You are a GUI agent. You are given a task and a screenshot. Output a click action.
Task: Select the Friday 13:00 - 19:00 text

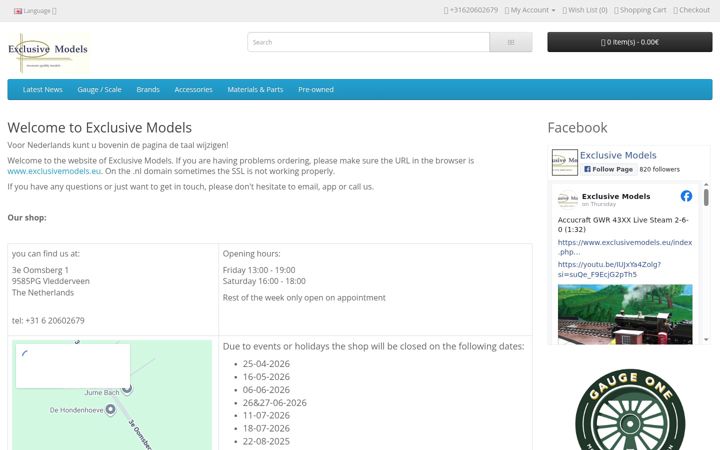(259, 270)
